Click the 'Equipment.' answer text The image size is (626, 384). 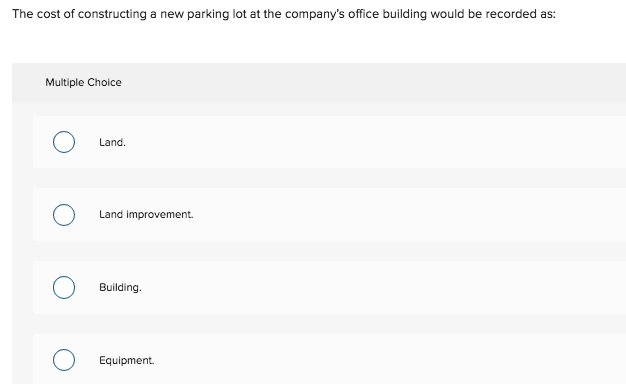(127, 360)
